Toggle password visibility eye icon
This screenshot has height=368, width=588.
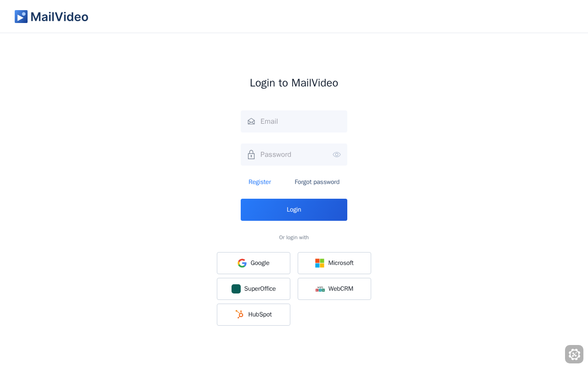(337, 155)
